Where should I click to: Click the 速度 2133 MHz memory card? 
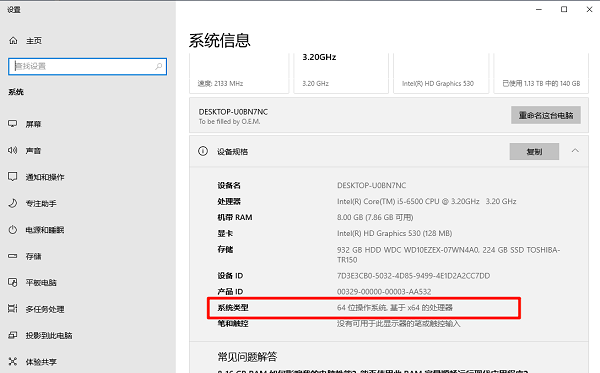239,73
